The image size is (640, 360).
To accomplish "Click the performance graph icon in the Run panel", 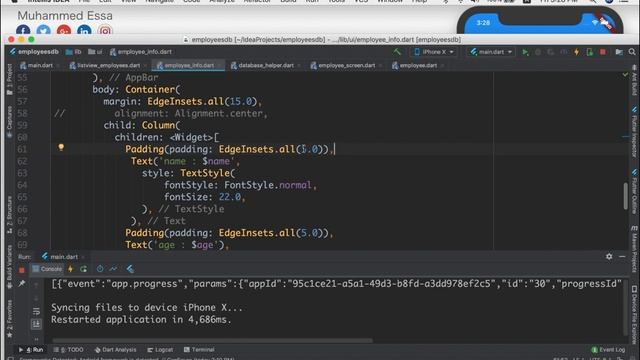I will coord(113,269).
